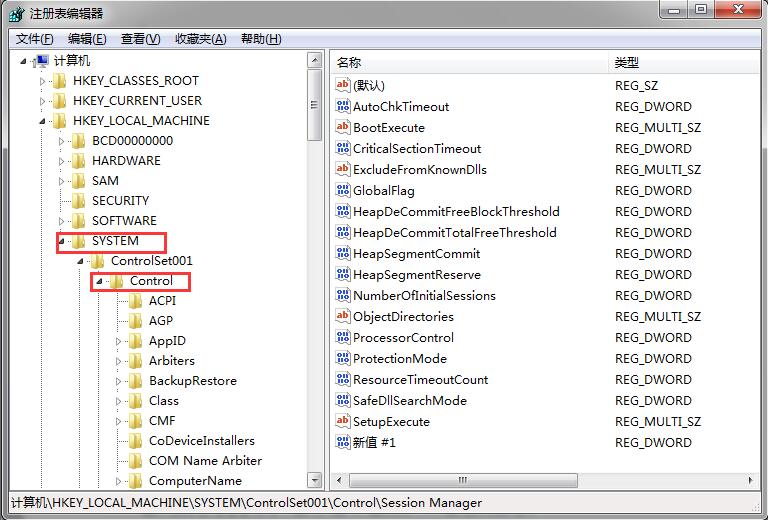Click the registry editor title bar icon
Screen dimensions: 768x520
click(x=17, y=14)
